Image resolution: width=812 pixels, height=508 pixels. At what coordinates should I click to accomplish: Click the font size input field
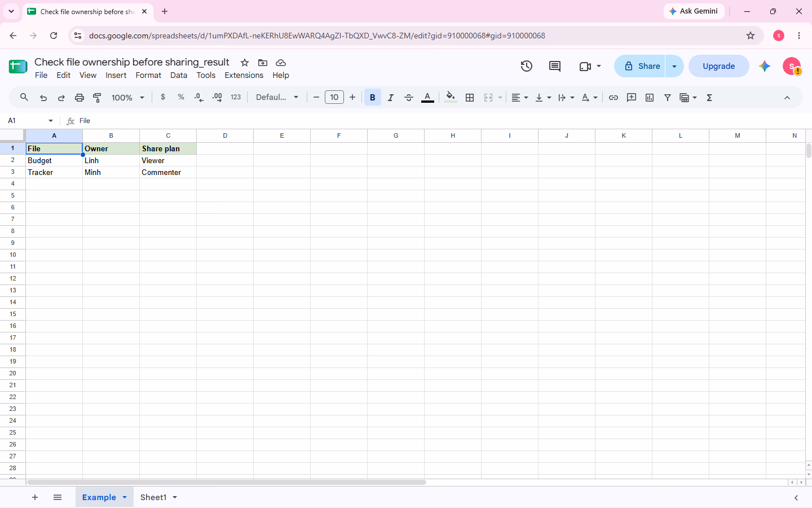coord(334,98)
